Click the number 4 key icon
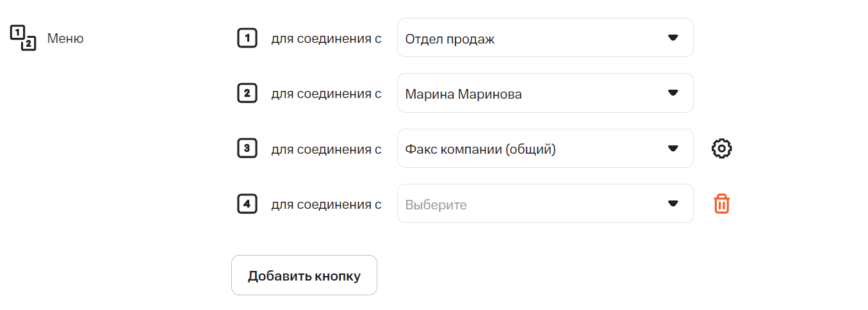Image resolution: width=868 pixels, height=310 pixels. [247, 204]
